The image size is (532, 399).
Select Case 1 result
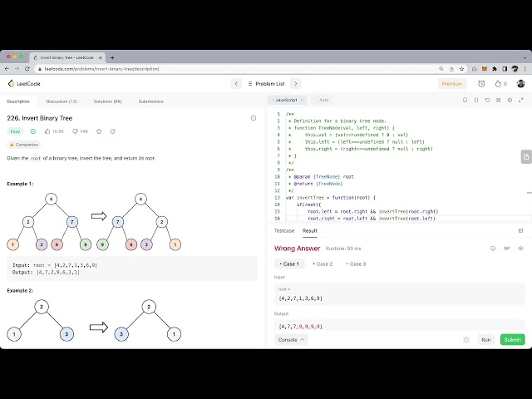tap(289, 264)
